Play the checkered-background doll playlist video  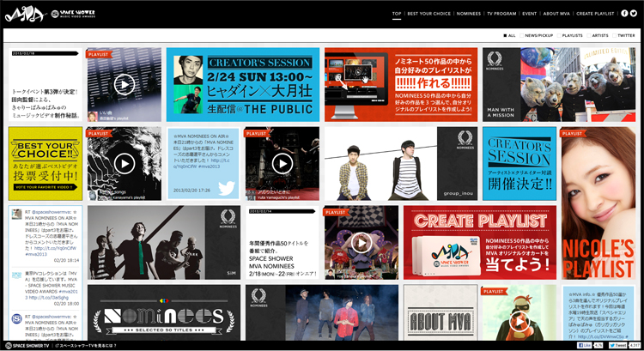pos(361,243)
